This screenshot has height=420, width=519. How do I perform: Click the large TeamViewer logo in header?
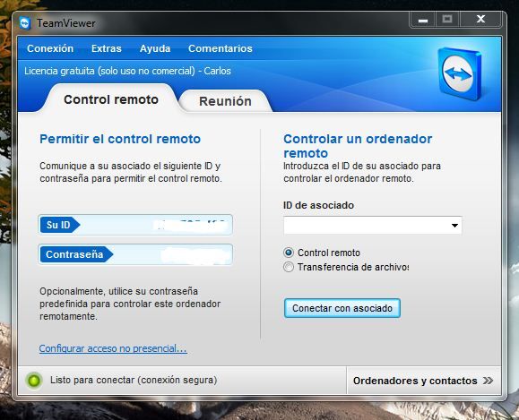point(460,73)
